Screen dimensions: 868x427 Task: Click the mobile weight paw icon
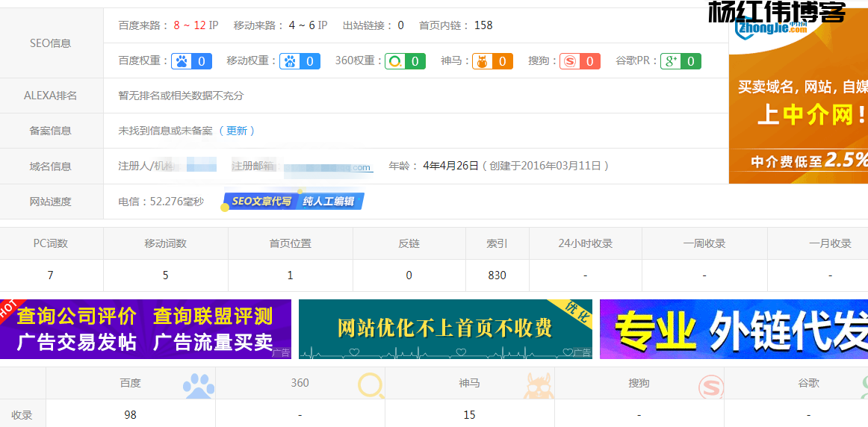[x=290, y=61]
